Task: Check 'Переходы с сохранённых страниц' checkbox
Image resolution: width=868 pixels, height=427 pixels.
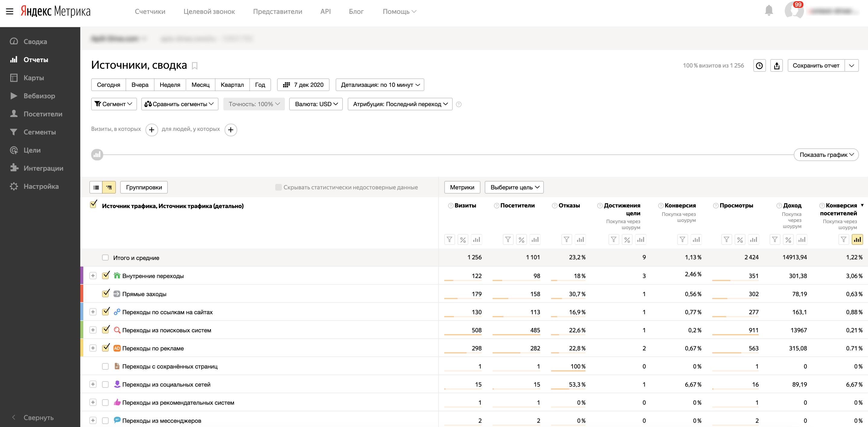Action: coord(105,366)
